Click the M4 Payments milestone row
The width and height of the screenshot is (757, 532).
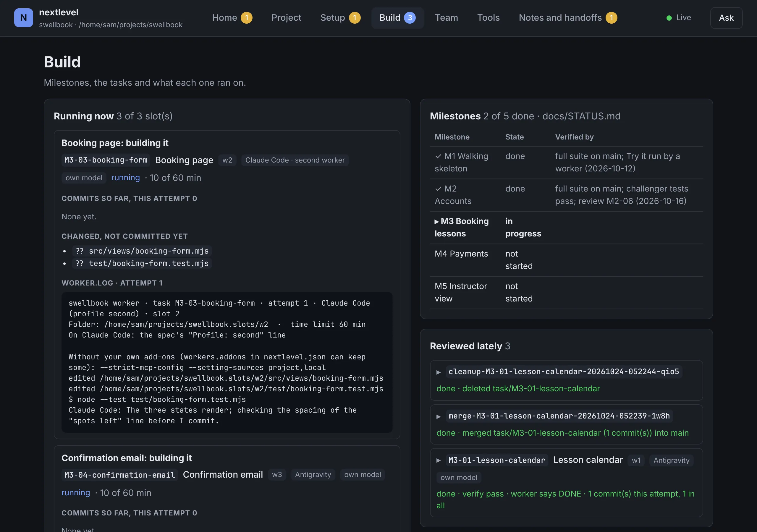coord(566,260)
